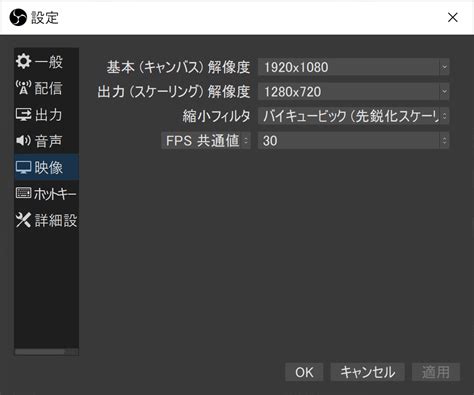Click the キャンセル button
Screen dimensions: 474x395
coord(367,372)
